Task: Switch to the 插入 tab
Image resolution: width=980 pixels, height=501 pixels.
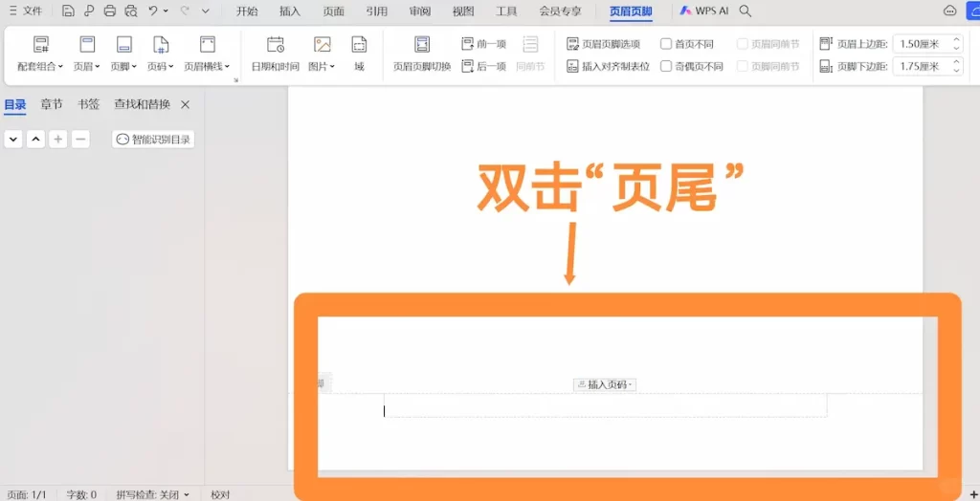Action: [290, 11]
